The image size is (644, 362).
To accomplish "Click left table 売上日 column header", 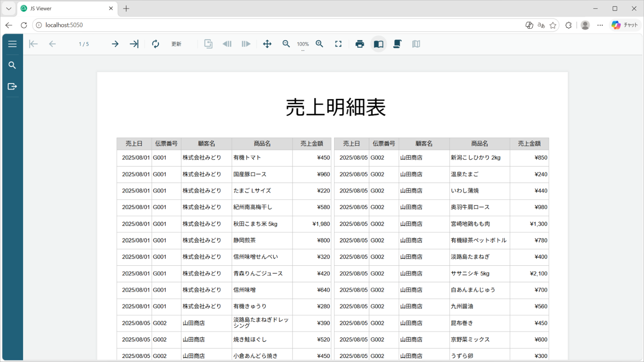I will (x=134, y=144).
